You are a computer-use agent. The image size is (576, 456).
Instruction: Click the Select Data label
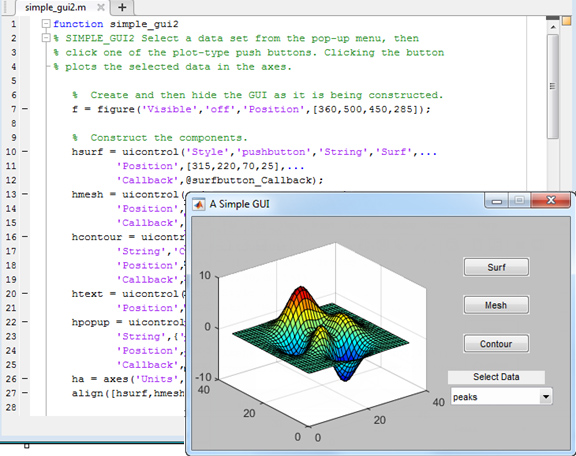(x=496, y=377)
